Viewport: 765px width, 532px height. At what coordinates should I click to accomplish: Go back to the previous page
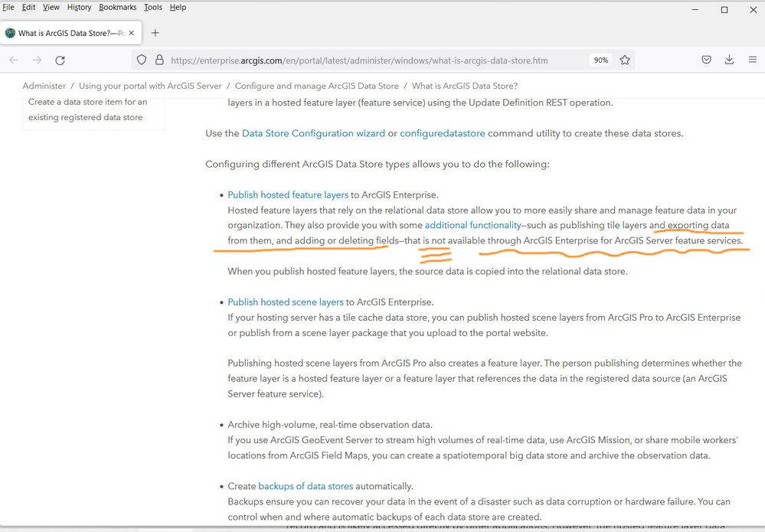pos(14,60)
